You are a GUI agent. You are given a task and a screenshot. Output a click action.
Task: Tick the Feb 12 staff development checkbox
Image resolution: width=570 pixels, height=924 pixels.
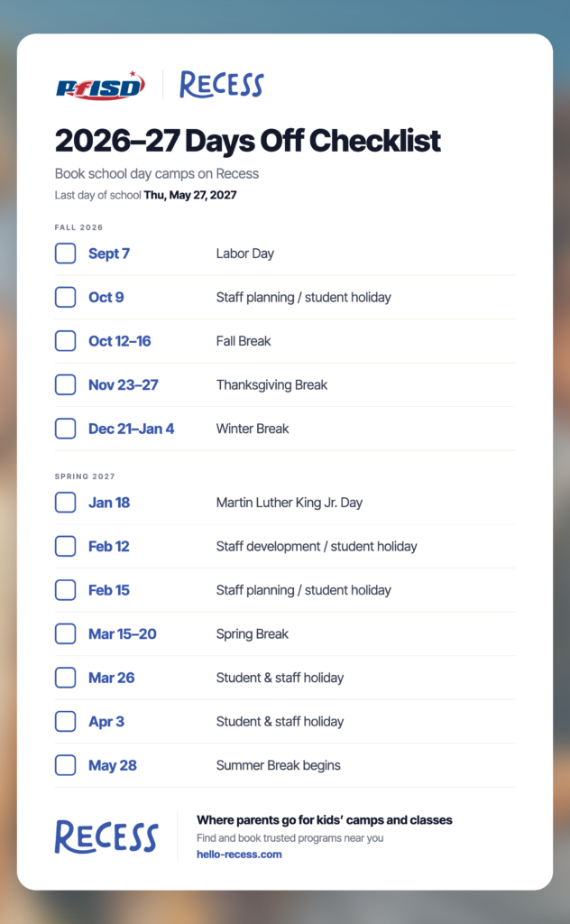pyautogui.click(x=65, y=546)
